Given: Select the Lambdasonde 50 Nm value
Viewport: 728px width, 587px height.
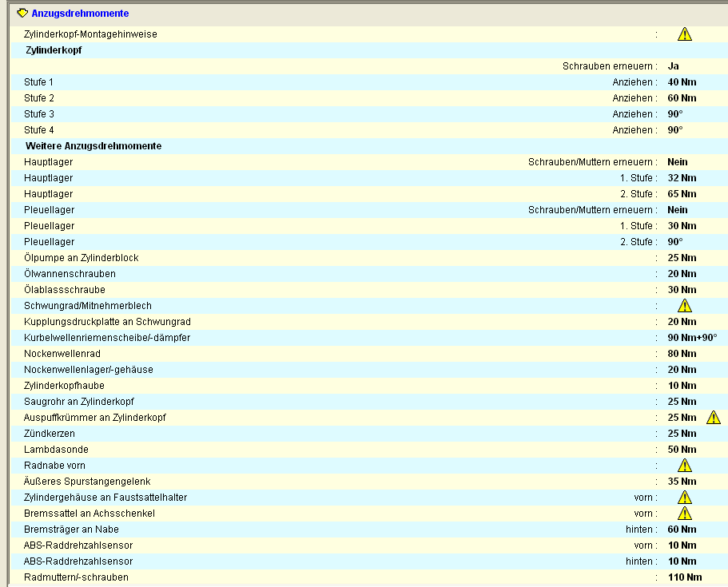Looking at the screenshot, I should 682,450.
